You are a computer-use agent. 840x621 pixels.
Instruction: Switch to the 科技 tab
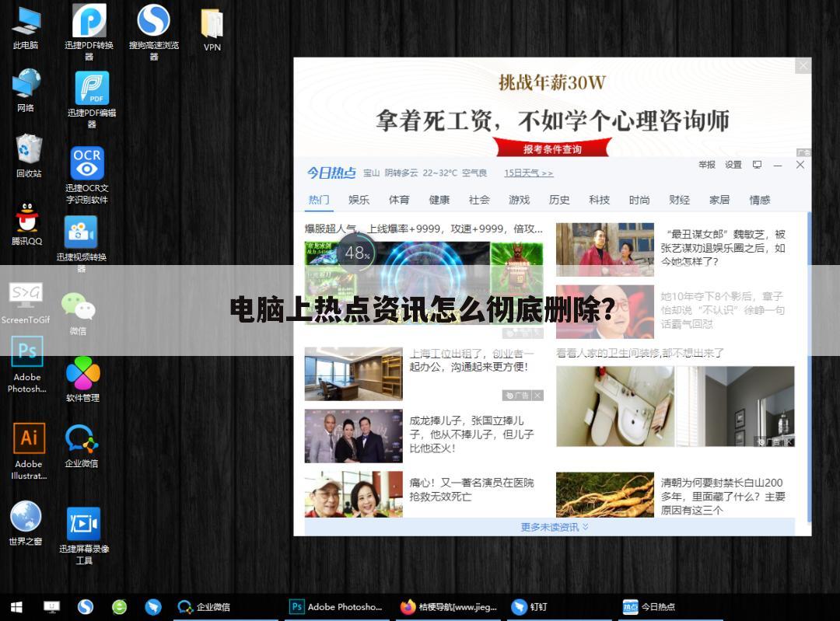tap(600, 200)
